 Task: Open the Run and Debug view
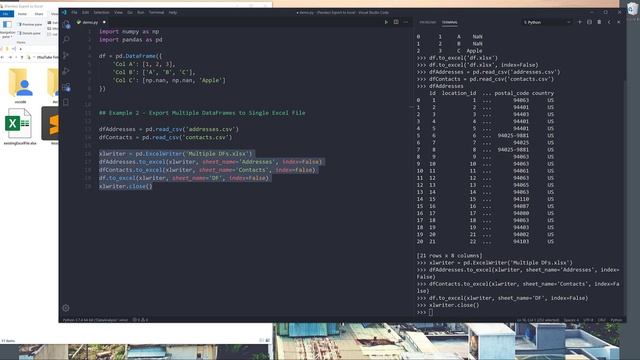coord(66,71)
